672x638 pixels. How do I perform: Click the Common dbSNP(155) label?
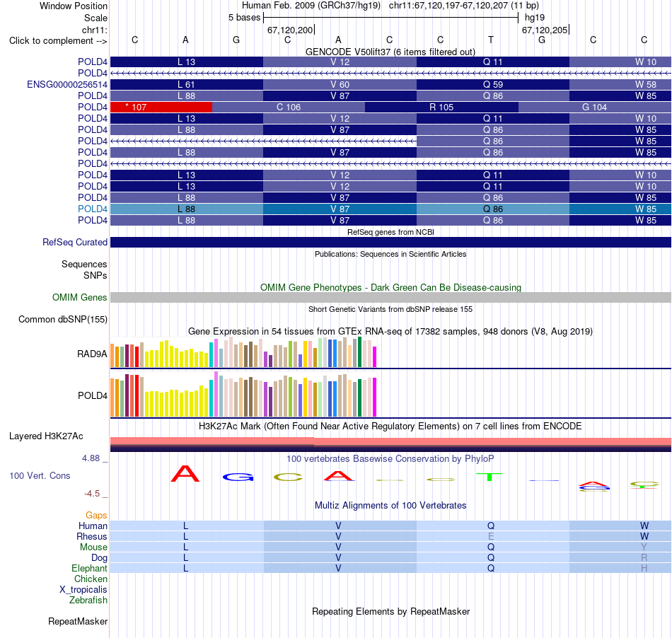point(63,319)
